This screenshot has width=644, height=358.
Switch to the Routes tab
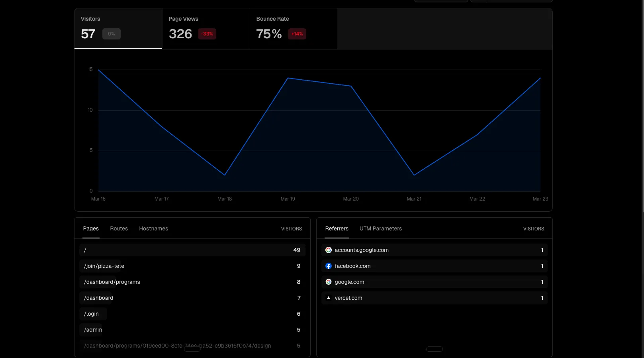119,228
